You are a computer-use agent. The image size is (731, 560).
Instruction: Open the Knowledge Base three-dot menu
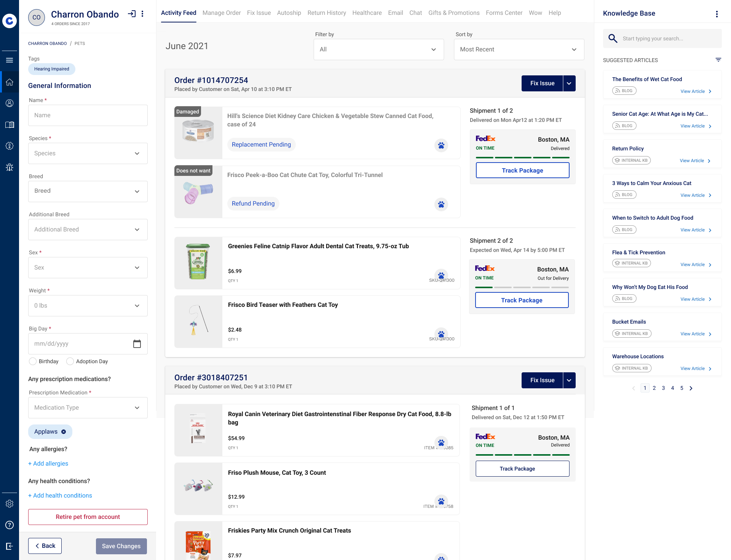(x=717, y=14)
